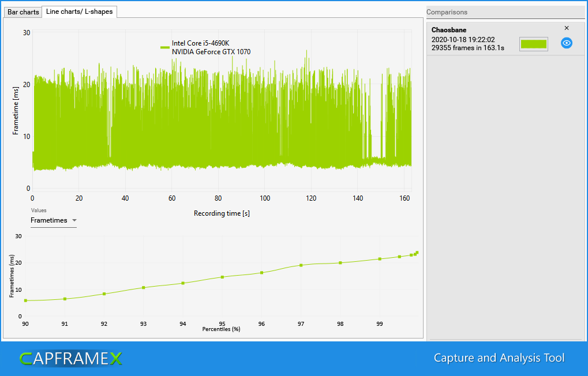588x376 pixels.
Task: Click the NVIDIA GeForce GTX 1070 legend label
Action: (x=211, y=52)
